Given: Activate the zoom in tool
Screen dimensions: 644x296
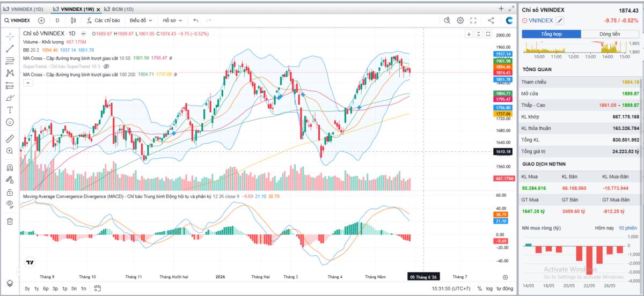Looking at the screenshot, I should pos(10,151).
